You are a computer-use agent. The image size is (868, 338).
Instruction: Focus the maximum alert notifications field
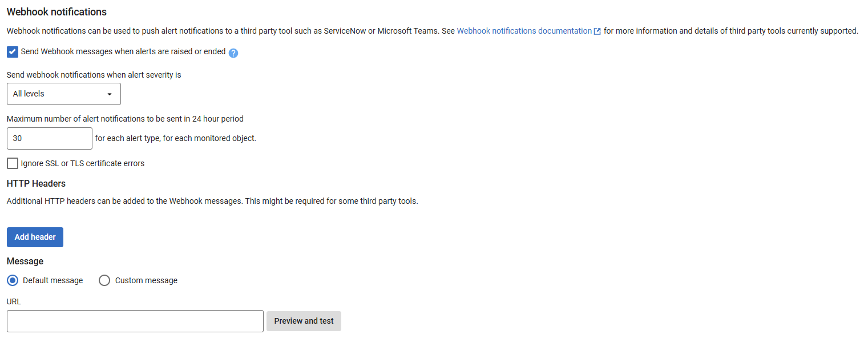(x=49, y=138)
